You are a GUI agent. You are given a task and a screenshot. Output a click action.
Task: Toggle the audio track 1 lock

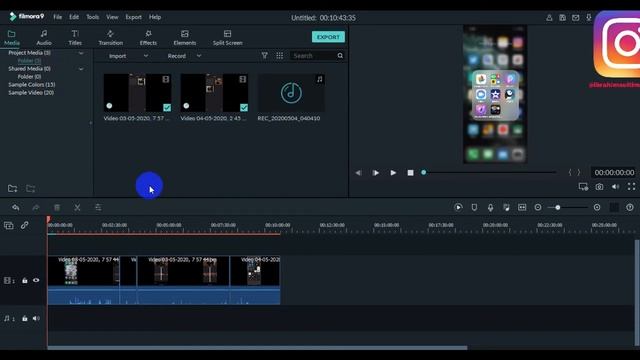coord(24,318)
